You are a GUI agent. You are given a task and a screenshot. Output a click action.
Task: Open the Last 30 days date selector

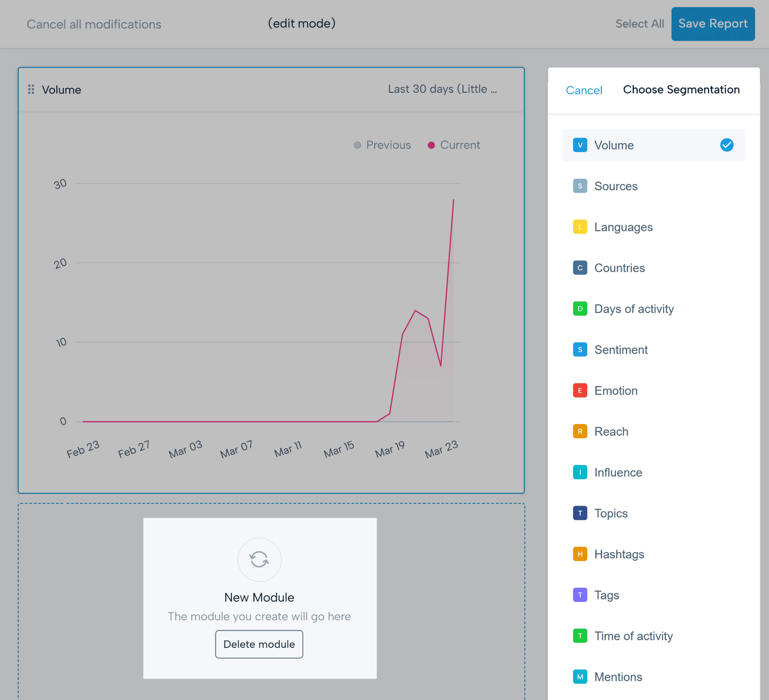point(442,89)
